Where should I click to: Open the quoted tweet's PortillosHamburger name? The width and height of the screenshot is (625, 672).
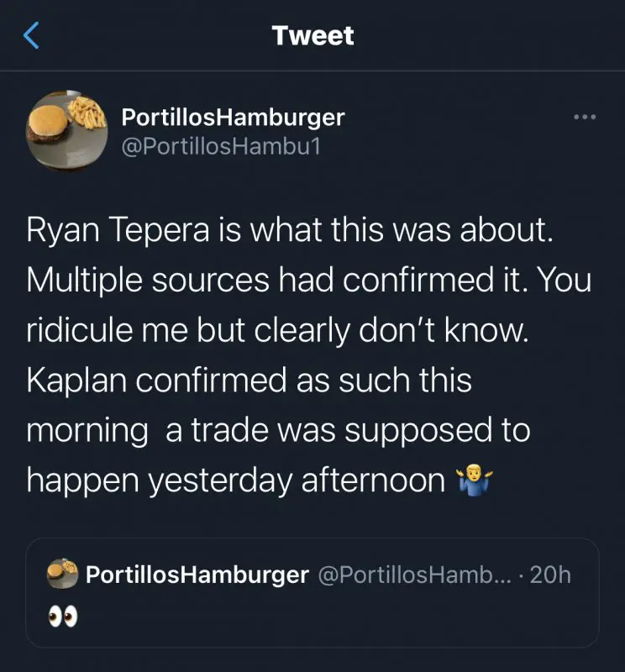click(x=197, y=575)
